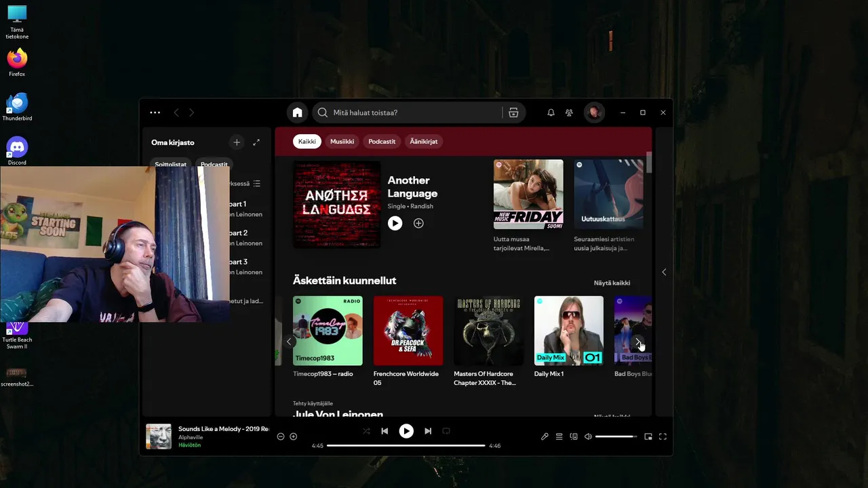Skip to the next track

tap(428, 431)
